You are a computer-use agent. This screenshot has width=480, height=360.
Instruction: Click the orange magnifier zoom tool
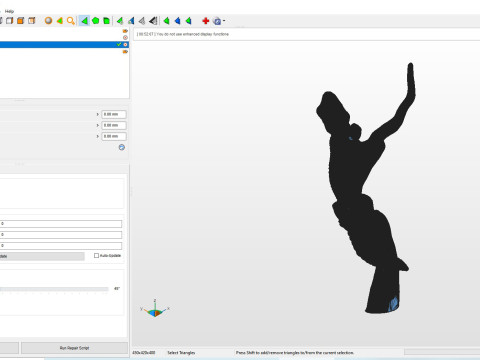(70, 21)
